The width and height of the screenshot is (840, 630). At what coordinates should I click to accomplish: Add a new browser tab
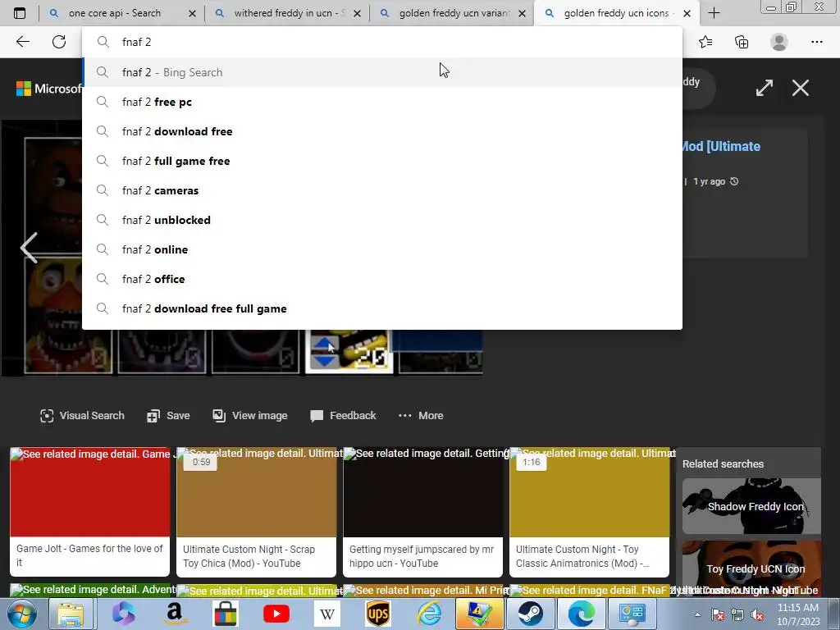coord(714,13)
